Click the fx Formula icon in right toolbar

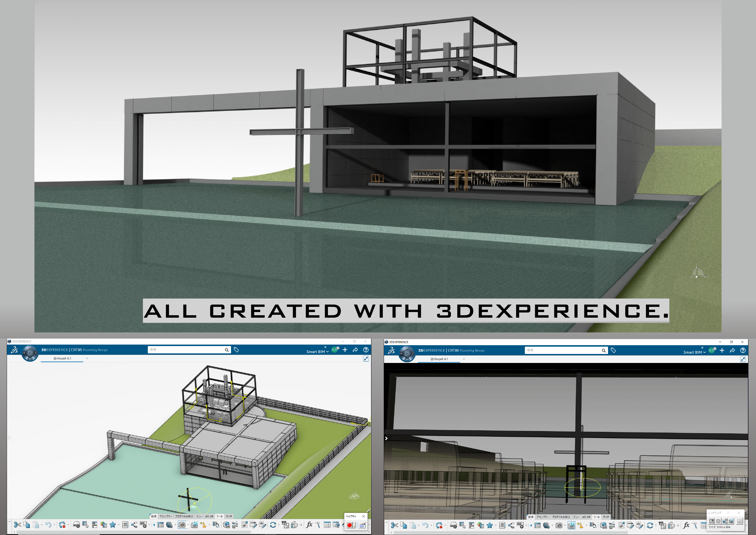click(x=686, y=525)
